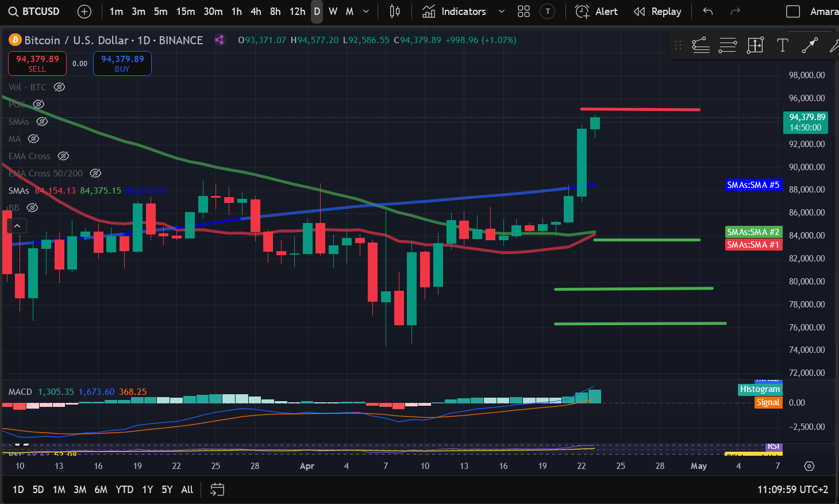Viewport: 839px width, 504px height.
Task: Toggle visibility of EMA Cross indicator
Action: point(63,156)
